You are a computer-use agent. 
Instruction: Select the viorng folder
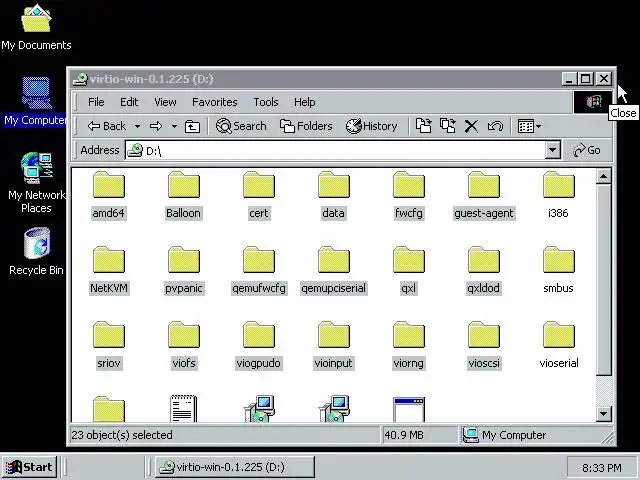(409, 346)
